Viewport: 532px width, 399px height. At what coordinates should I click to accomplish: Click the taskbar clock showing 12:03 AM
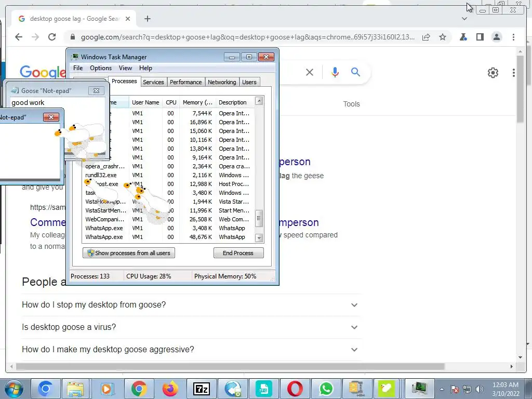(505, 389)
